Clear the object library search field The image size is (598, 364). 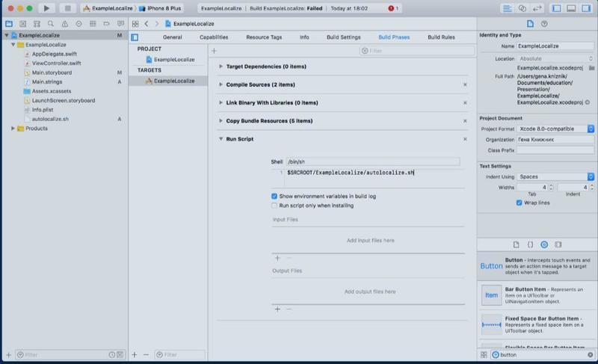tap(591, 355)
